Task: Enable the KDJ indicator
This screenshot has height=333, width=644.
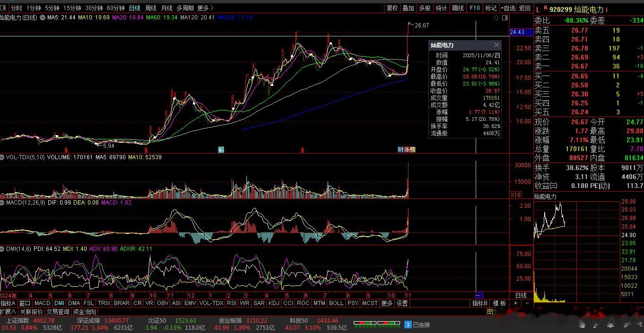Action: (274, 303)
